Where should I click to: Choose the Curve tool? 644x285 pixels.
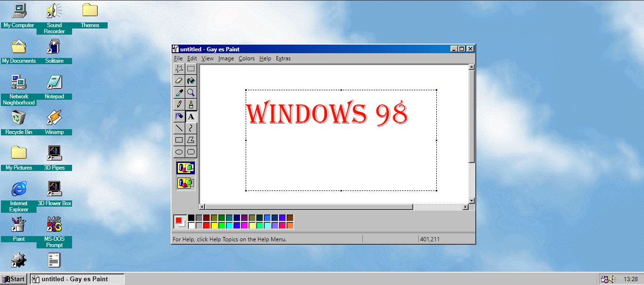point(191,128)
